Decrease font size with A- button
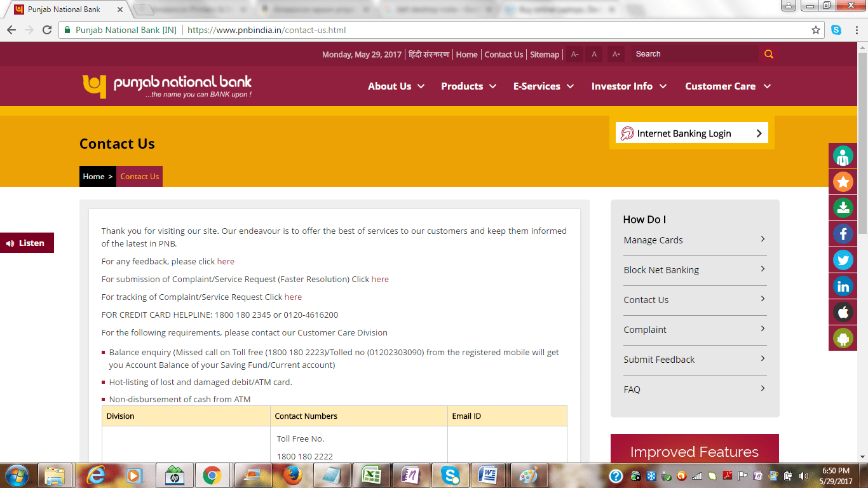The width and height of the screenshot is (868, 488). pos(574,54)
